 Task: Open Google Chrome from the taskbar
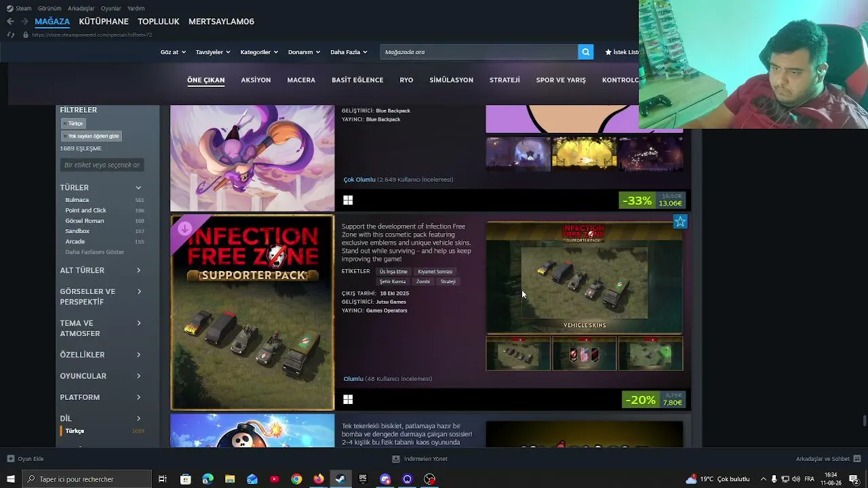click(296, 479)
